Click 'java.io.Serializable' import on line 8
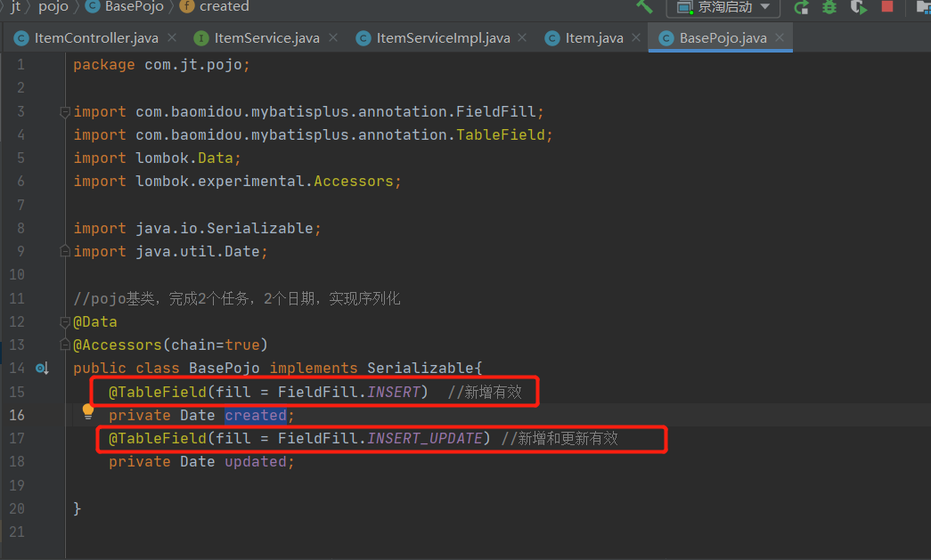 pos(224,228)
